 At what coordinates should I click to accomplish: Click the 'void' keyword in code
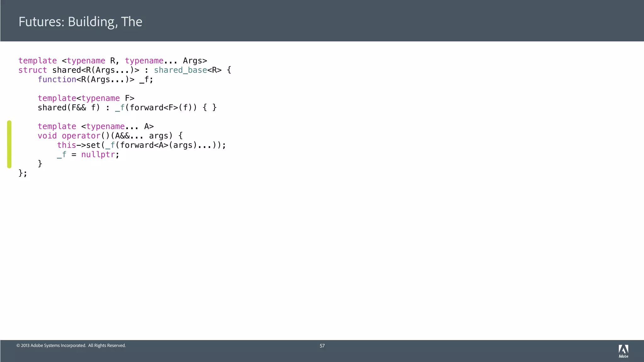47,136
